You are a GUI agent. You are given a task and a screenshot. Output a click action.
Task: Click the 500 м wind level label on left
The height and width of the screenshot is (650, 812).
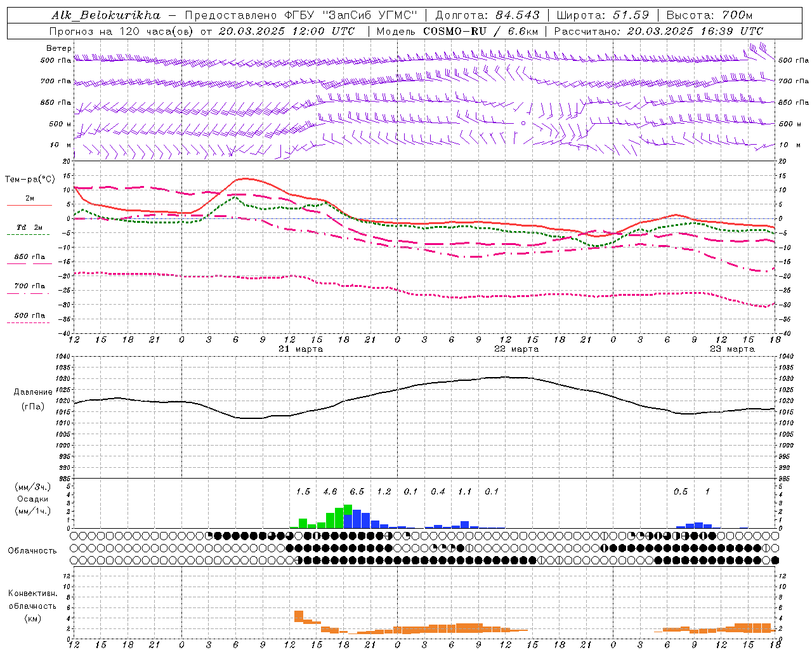60,124
